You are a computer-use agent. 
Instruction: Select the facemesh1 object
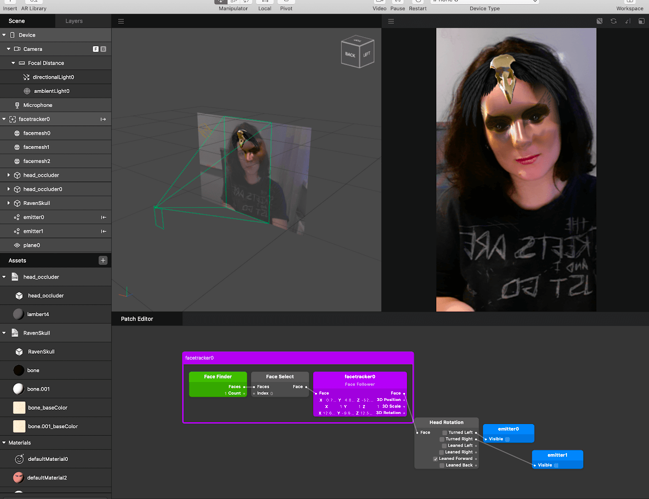(55, 147)
